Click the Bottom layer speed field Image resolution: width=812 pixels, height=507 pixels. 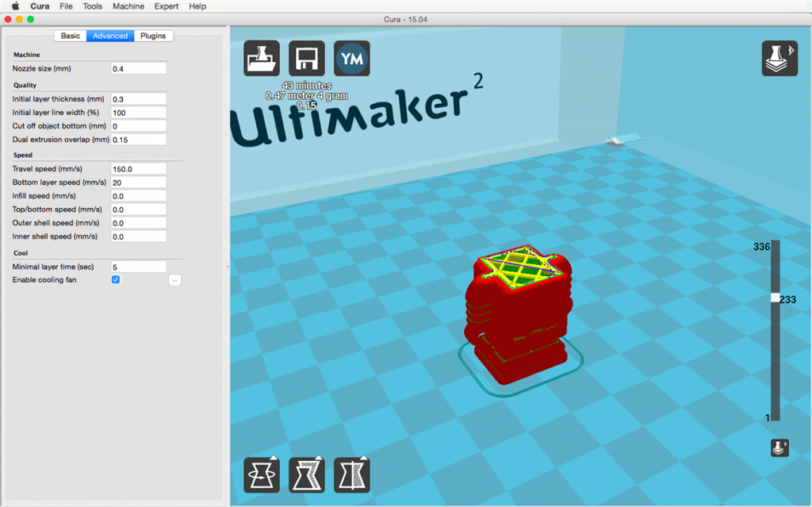pyautogui.click(x=139, y=182)
